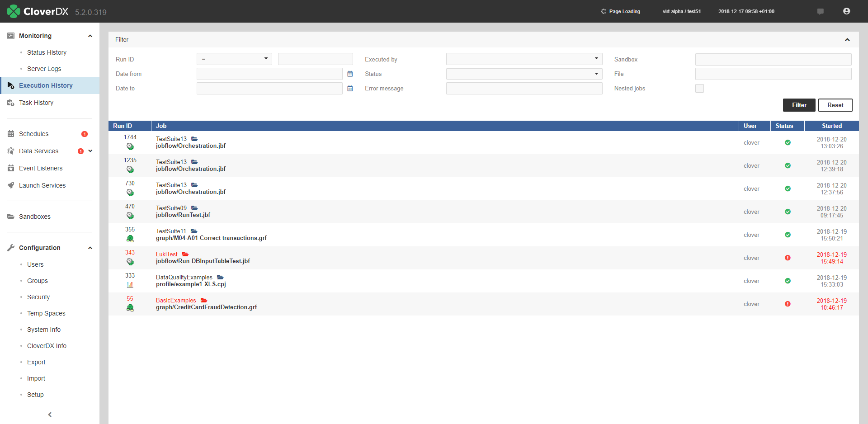Open BasicExamples sandbox link
This screenshot has height=424, width=868.
176,300
